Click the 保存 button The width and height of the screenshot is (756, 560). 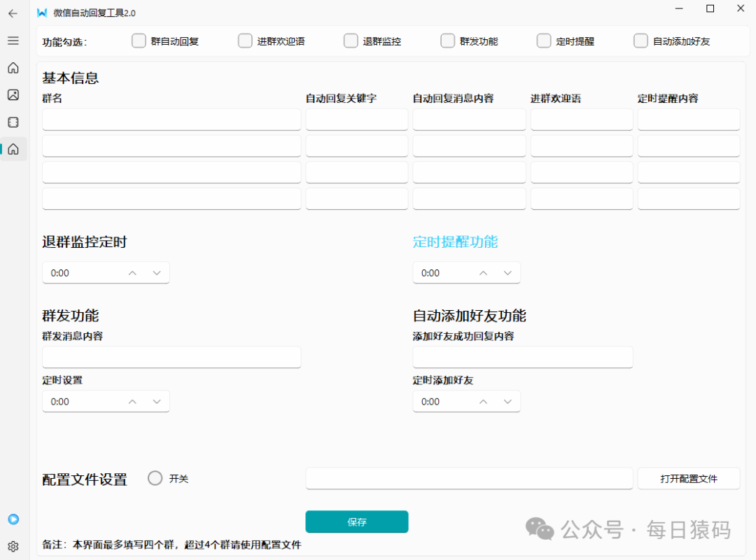click(356, 521)
